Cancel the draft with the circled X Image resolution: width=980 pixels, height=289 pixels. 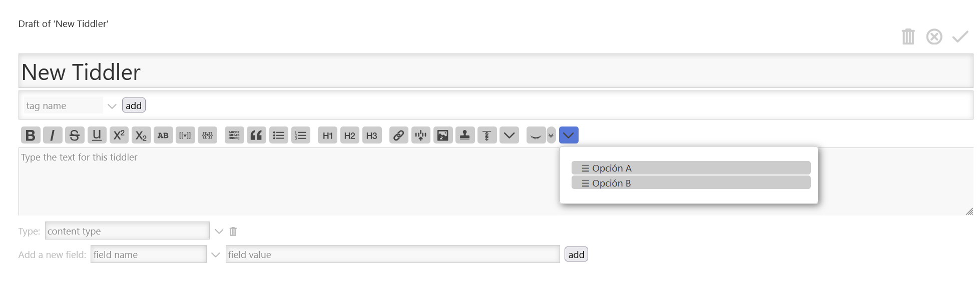point(934,36)
